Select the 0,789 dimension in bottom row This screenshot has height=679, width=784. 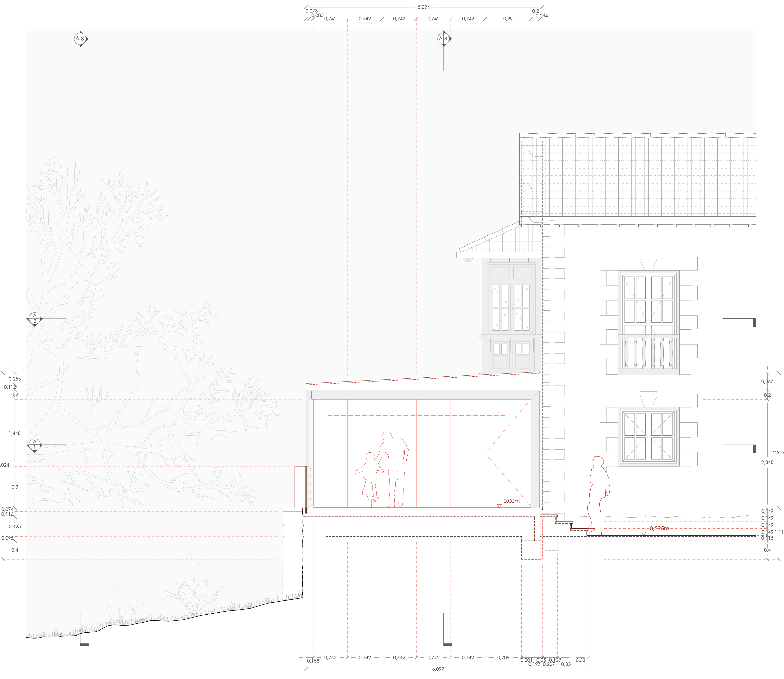pos(503,657)
